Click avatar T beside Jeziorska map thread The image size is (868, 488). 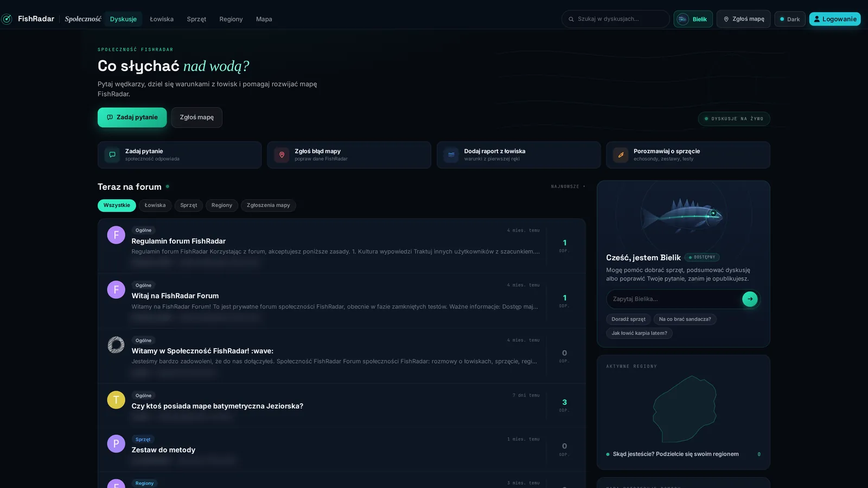coord(116,400)
